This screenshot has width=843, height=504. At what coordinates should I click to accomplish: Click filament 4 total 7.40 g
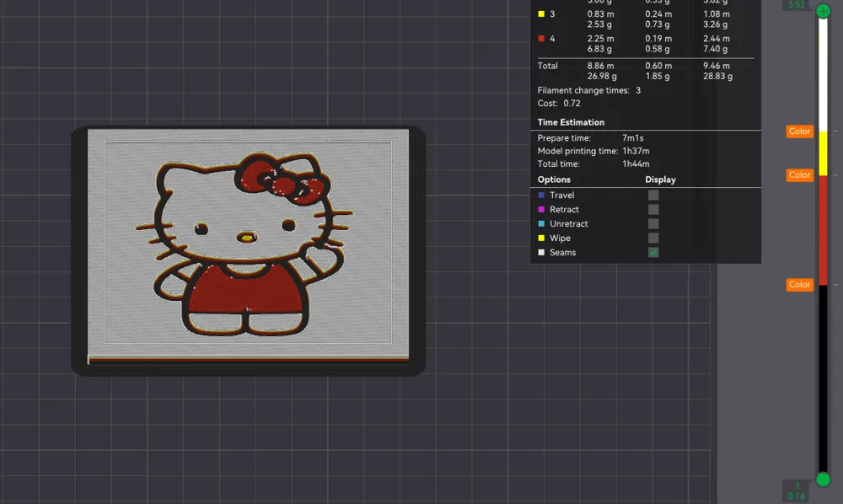716,49
